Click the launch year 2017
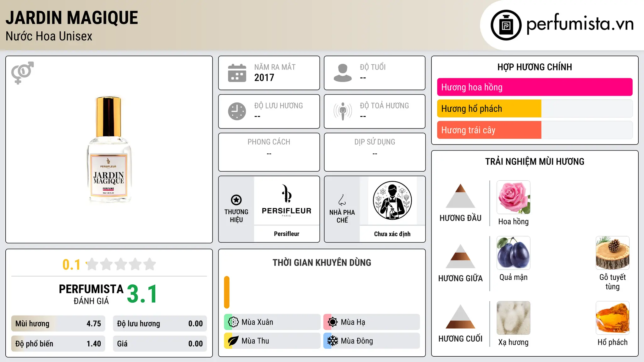Viewport: 644px width, 362px height. point(264,78)
